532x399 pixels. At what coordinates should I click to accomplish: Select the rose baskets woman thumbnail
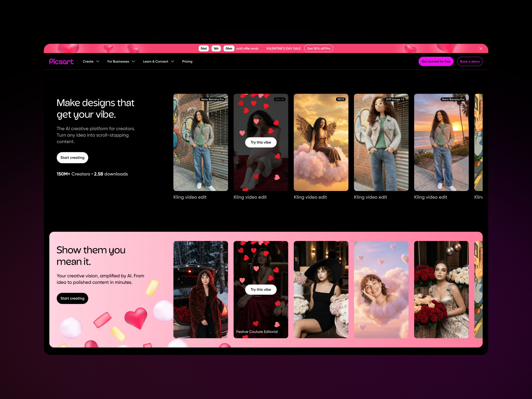[x=441, y=290]
